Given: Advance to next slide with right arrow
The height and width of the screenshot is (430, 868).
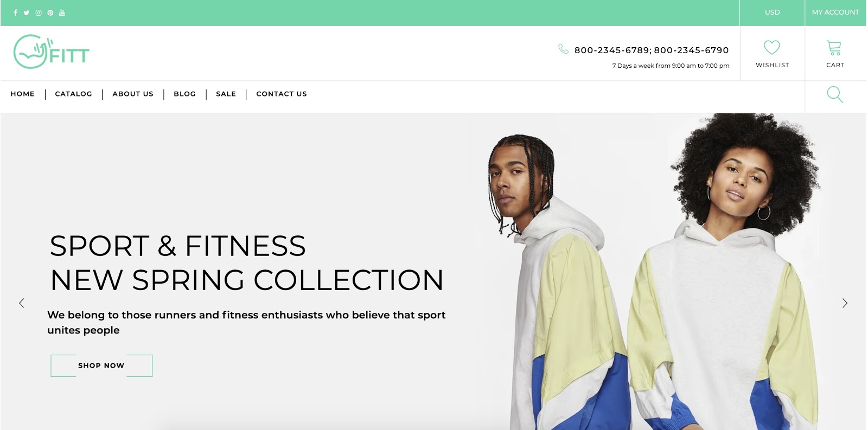Looking at the screenshot, I should click(x=845, y=303).
